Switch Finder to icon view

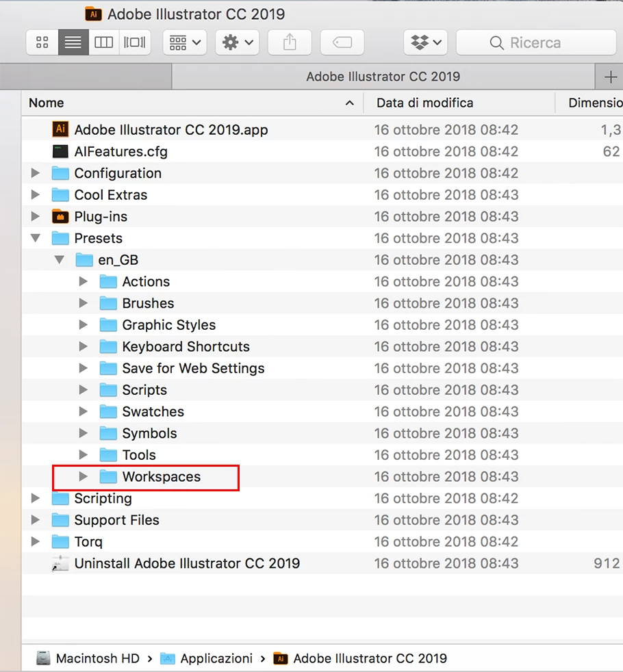click(x=42, y=42)
